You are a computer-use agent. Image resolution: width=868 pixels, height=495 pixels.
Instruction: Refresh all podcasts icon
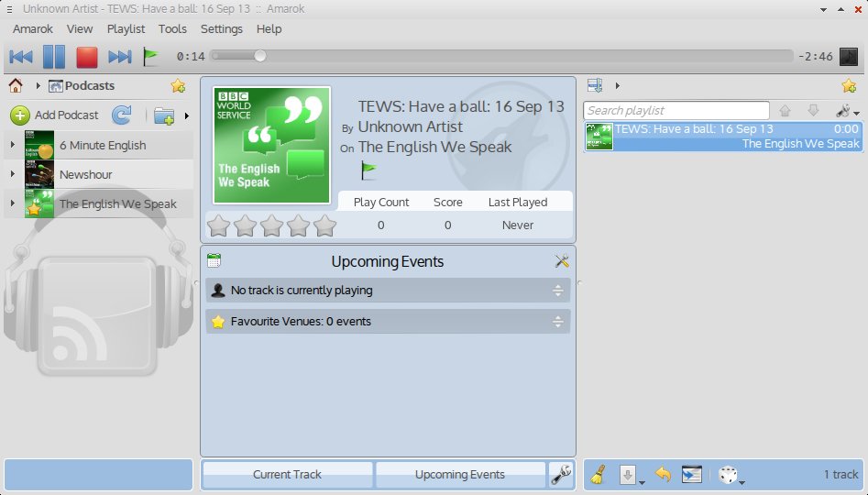click(122, 115)
